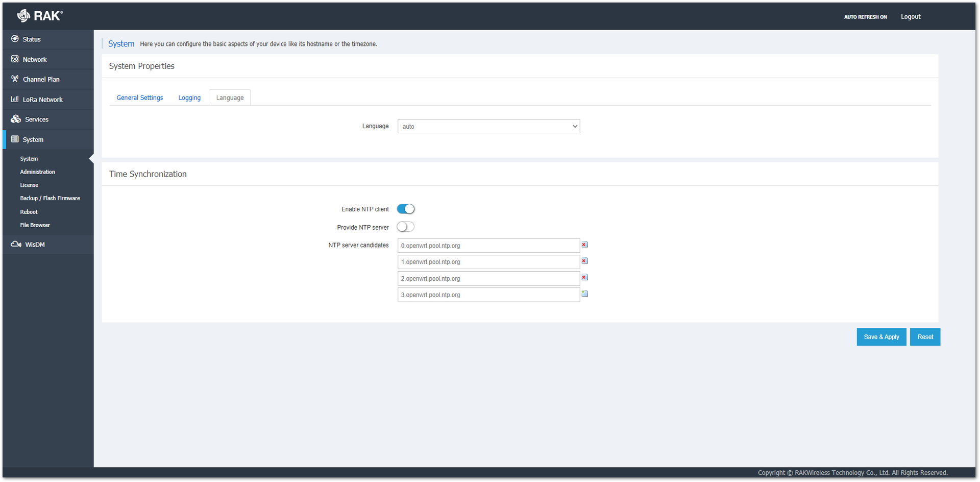The image size is (980, 482).
Task: Click the Reset button
Action: (925, 337)
